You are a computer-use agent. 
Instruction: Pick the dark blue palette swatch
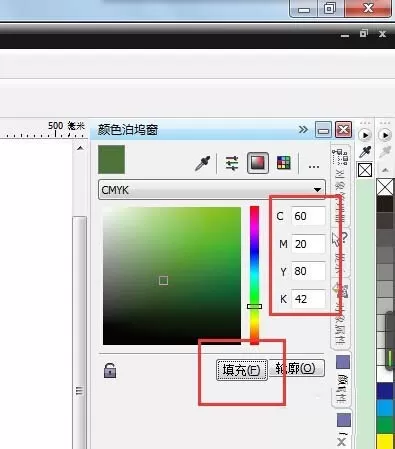[x=385, y=391]
